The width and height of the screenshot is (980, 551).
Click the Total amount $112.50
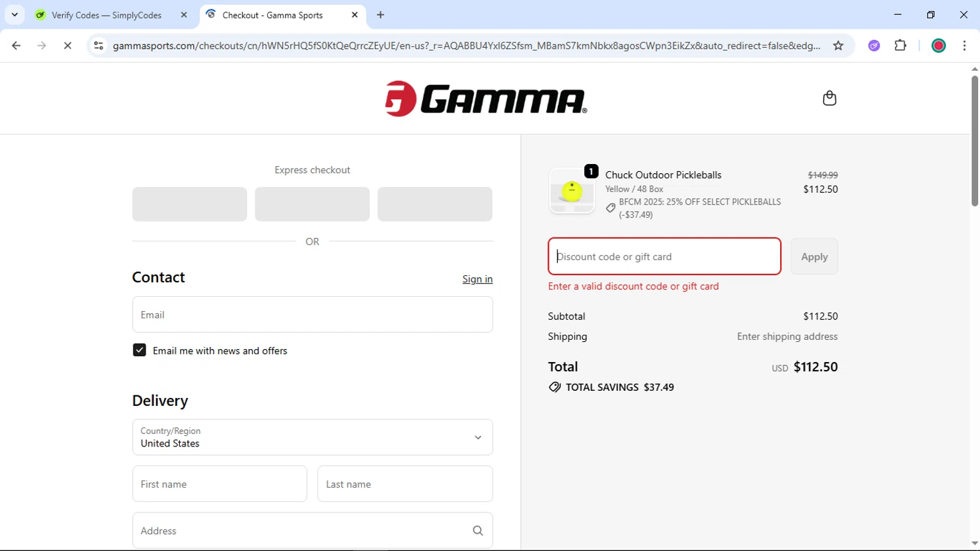click(x=815, y=367)
